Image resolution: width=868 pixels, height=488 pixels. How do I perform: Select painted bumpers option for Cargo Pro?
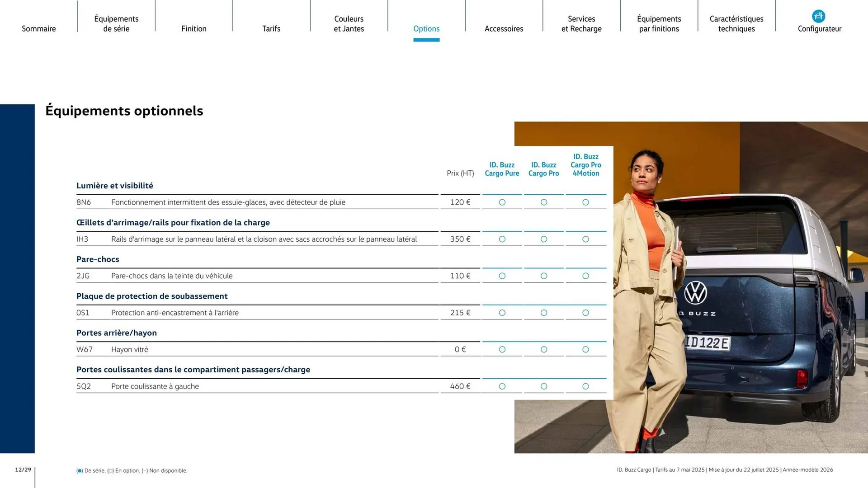pyautogui.click(x=544, y=276)
